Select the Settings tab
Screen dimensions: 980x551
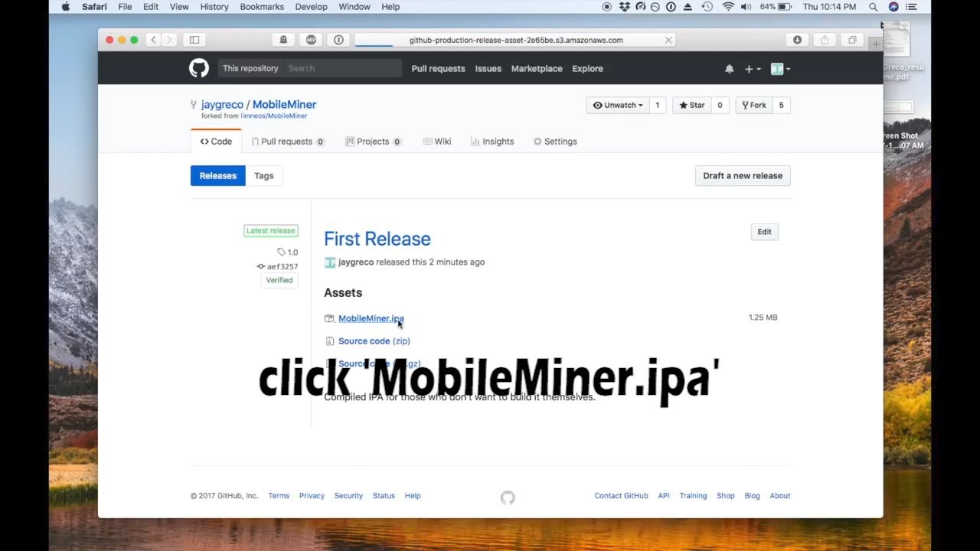555,142
